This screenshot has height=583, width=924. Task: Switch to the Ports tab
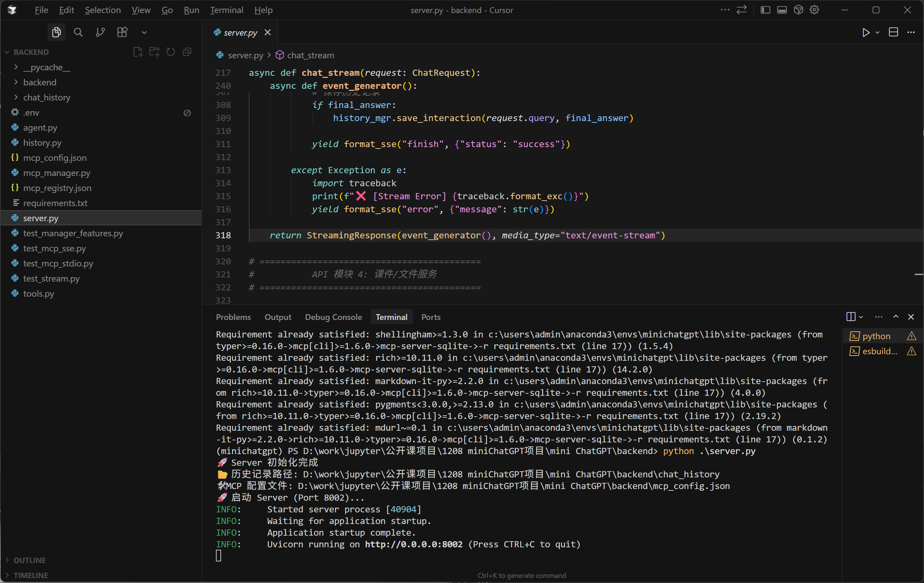[431, 317]
